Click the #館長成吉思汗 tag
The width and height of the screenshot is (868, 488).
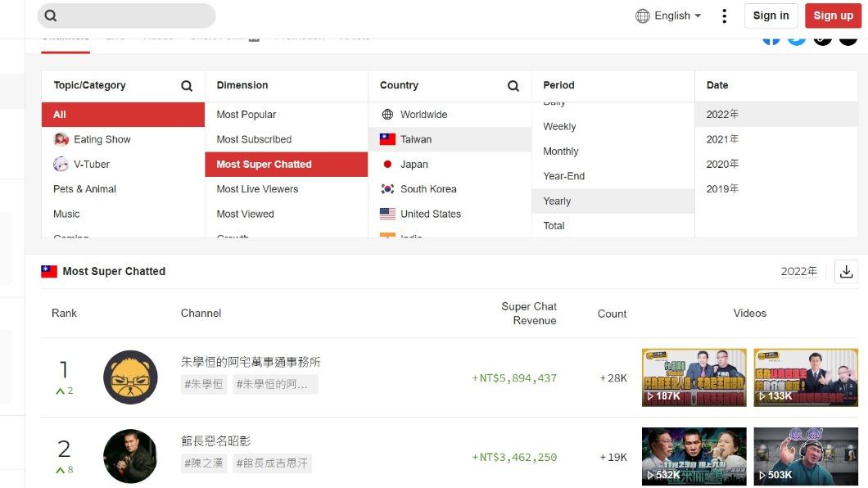pos(272,463)
